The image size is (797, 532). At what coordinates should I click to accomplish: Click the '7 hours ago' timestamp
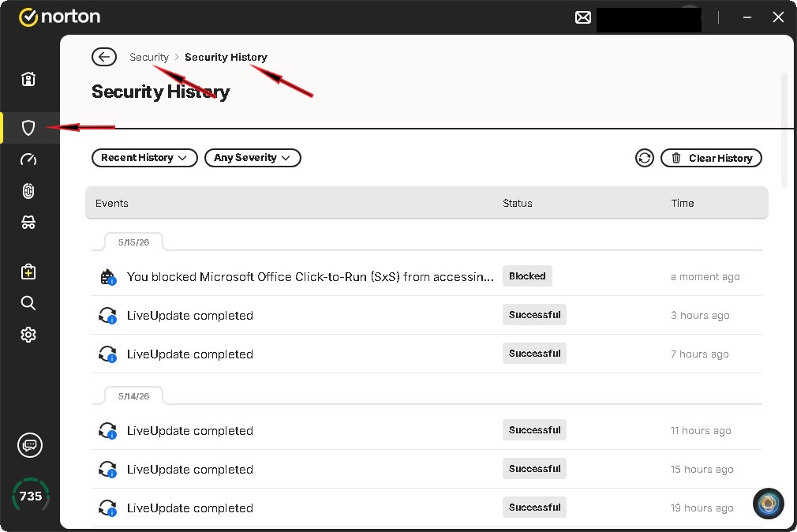[x=699, y=354]
